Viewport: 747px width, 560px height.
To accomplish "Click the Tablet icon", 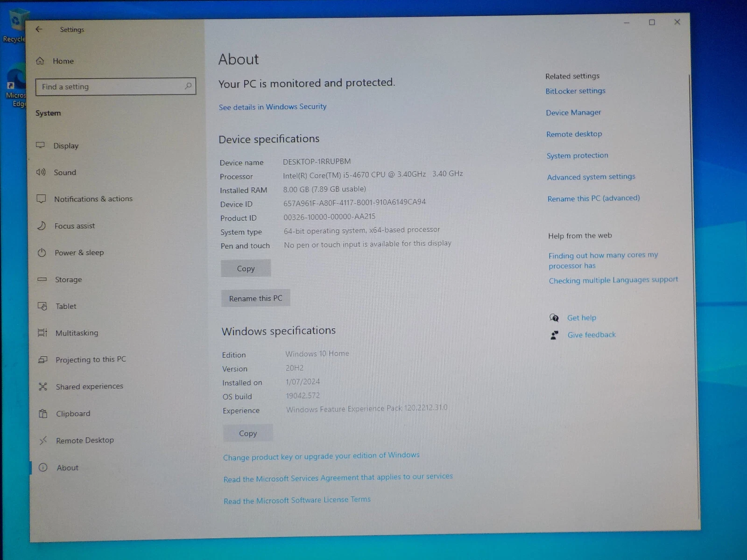I will click(x=42, y=306).
